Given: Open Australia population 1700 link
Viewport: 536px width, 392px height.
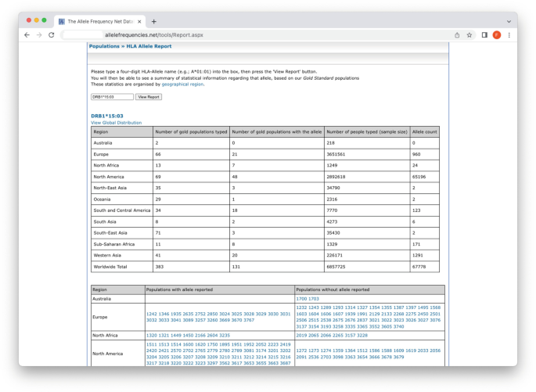Looking at the screenshot, I should pos(301,299).
